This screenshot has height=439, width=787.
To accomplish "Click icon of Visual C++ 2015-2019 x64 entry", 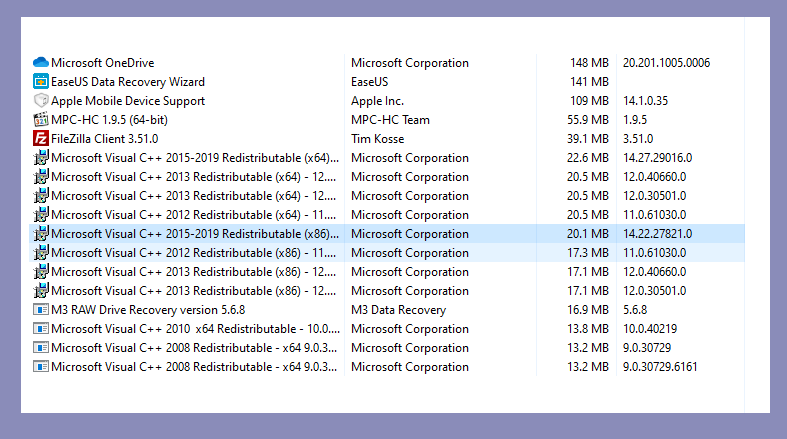I will pyautogui.click(x=41, y=158).
